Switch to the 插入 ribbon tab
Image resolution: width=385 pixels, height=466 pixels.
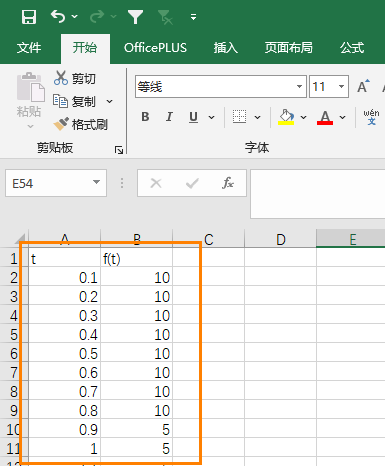226,48
